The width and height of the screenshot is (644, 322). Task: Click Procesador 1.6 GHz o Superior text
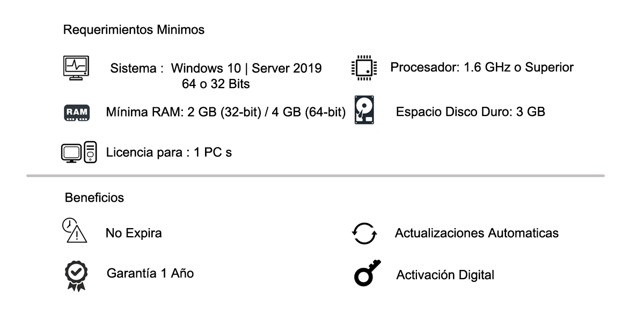(482, 68)
